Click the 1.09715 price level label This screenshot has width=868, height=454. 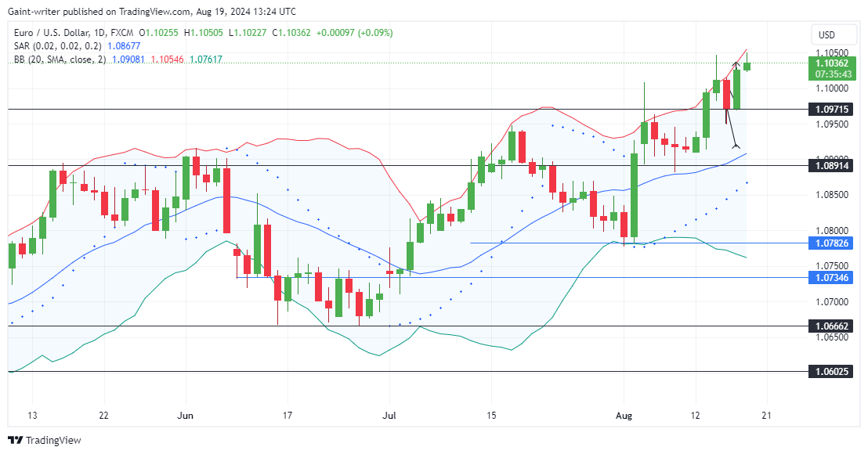pos(832,110)
